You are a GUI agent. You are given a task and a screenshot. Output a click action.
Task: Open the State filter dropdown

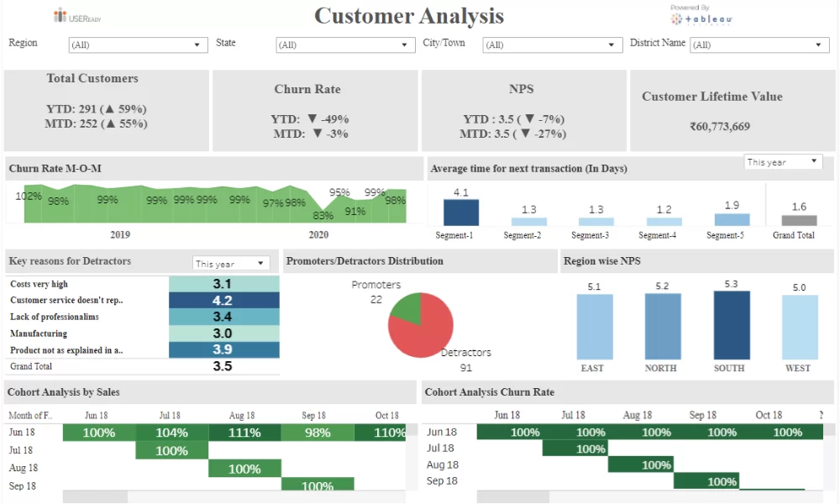pyautogui.click(x=345, y=45)
